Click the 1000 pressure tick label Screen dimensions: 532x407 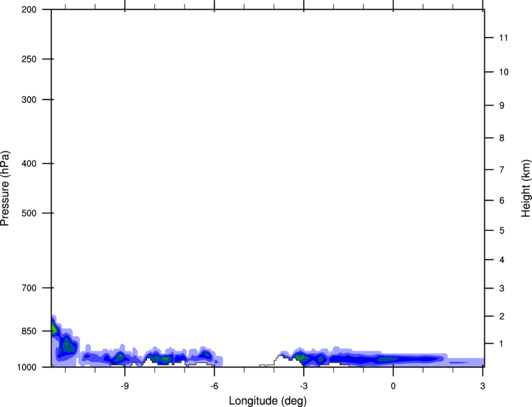click(x=27, y=368)
